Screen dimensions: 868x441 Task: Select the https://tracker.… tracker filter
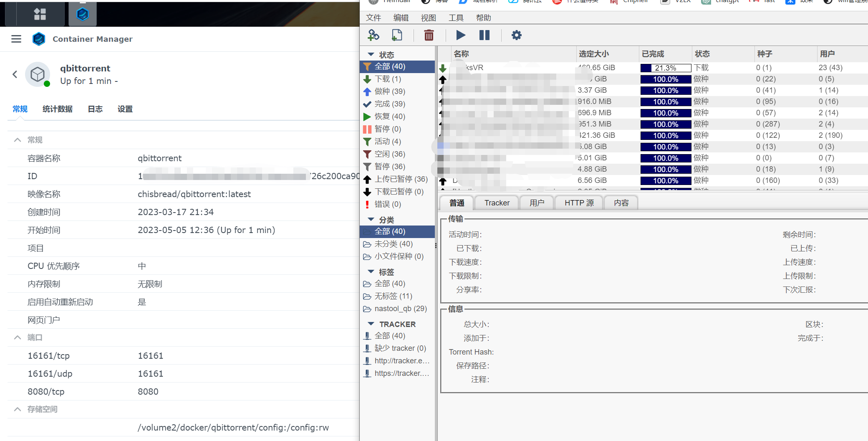pyautogui.click(x=397, y=373)
